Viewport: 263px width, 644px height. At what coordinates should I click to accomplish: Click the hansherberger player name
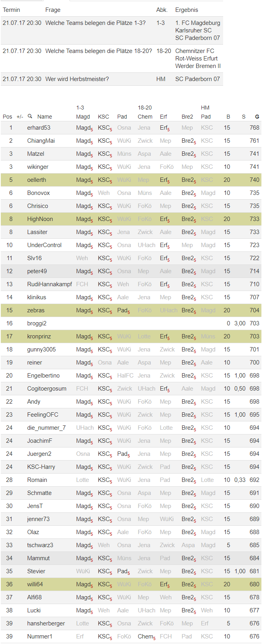click(x=46, y=623)
